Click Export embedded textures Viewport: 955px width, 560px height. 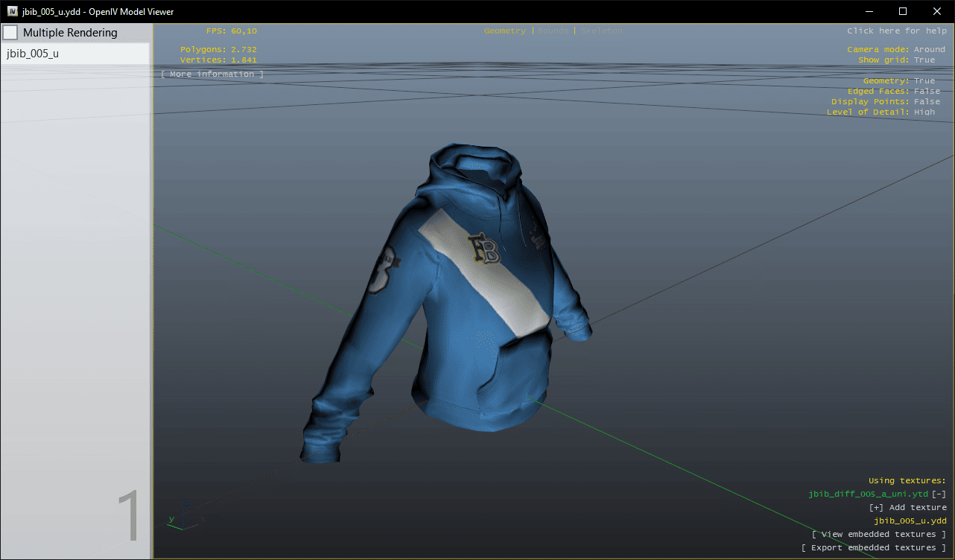coord(873,548)
